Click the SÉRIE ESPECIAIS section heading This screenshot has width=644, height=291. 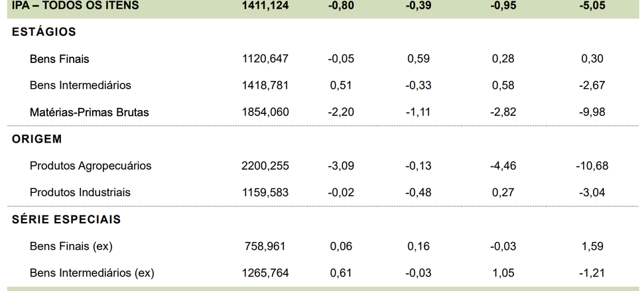pos(66,219)
